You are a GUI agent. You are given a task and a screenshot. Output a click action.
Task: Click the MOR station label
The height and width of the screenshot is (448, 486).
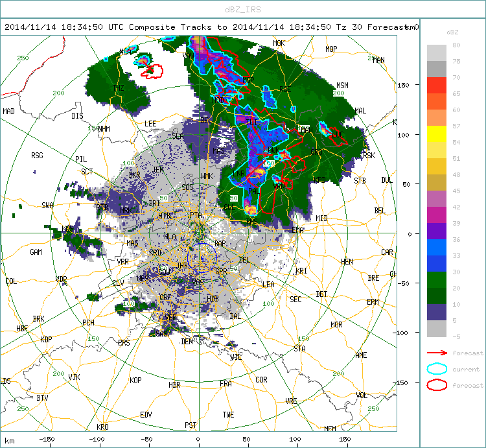[336, 325]
